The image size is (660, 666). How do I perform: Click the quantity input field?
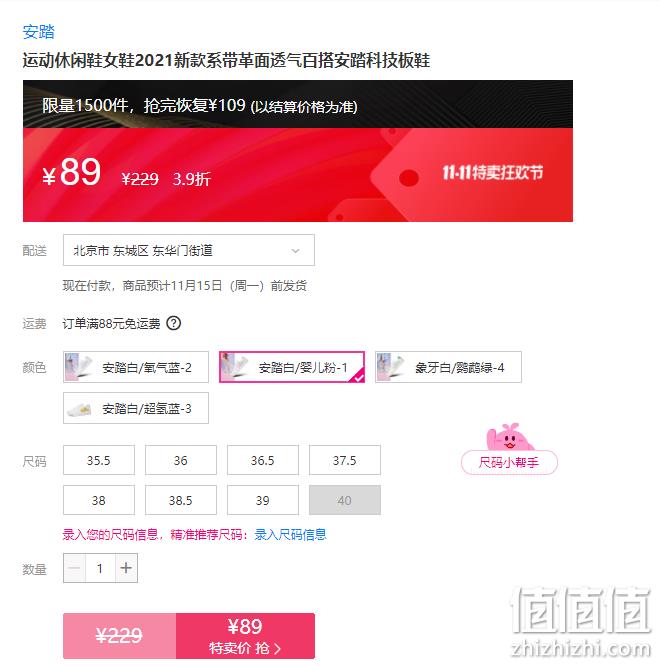pos(100,568)
